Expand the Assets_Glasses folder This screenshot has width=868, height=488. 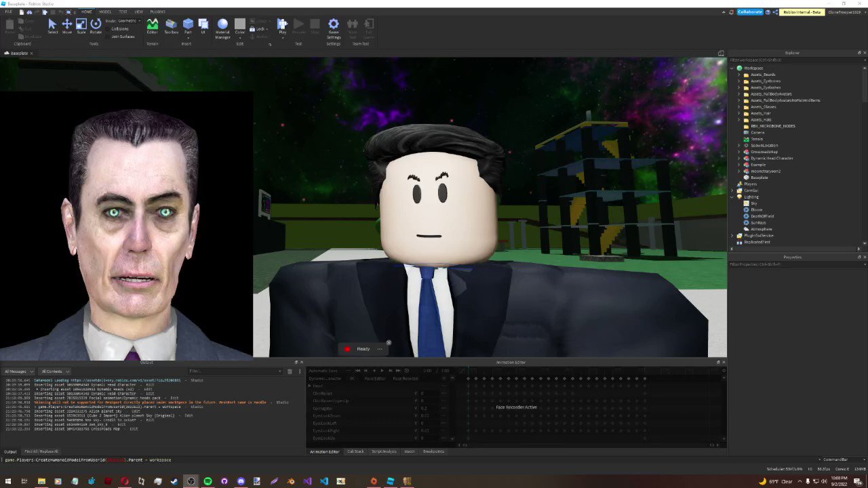coord(739,106)
